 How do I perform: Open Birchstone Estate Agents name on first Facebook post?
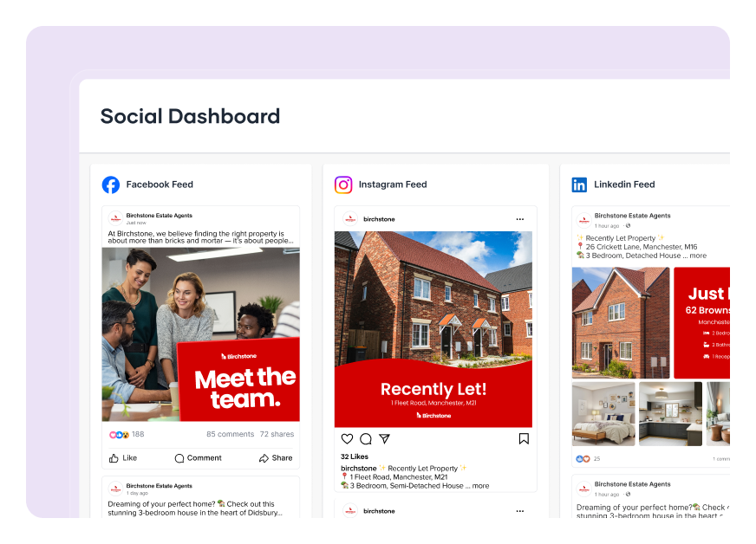pyautogui.click(x=160, y=216)
